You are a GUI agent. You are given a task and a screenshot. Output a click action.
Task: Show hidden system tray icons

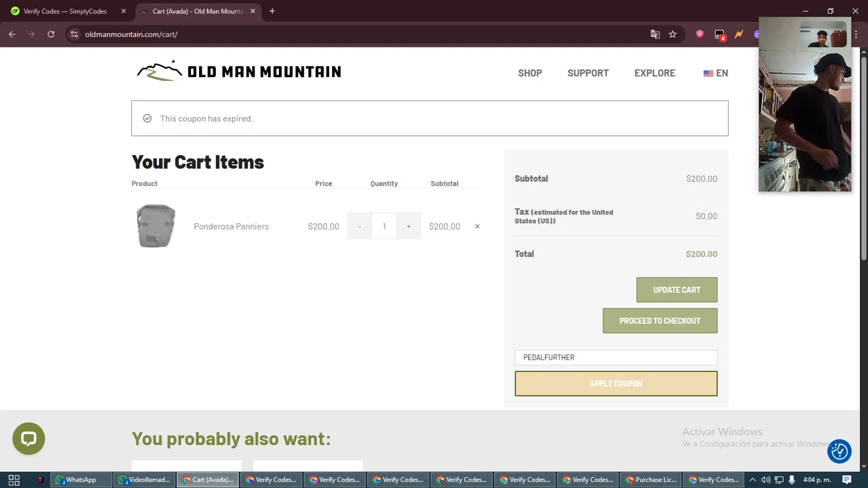[x=752, y=480]
